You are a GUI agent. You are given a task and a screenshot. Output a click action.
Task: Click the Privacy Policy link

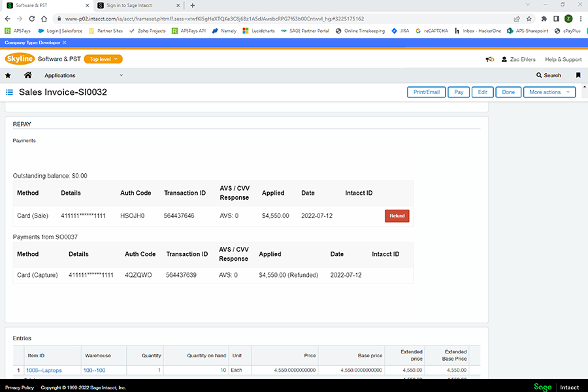(20, 387)
